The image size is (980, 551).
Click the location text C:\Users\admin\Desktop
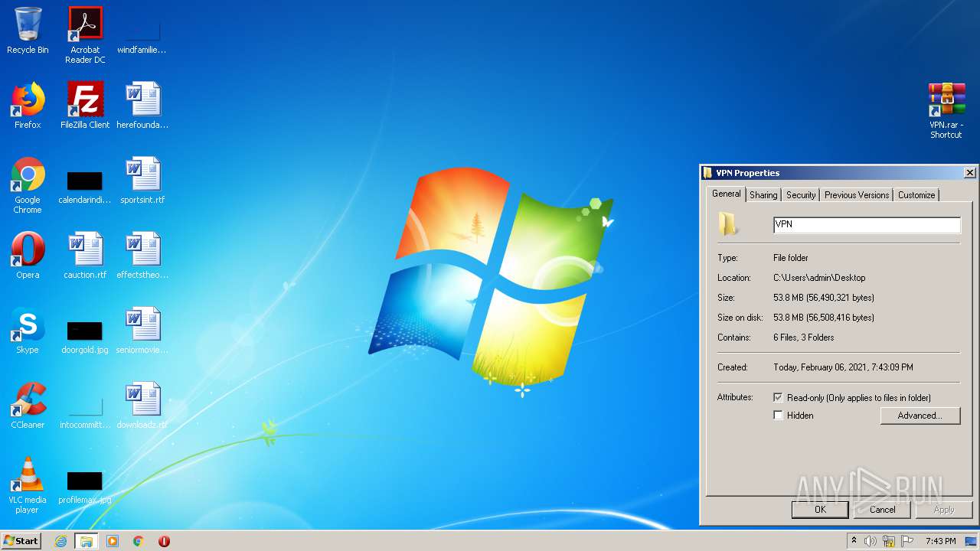(819, 278)
